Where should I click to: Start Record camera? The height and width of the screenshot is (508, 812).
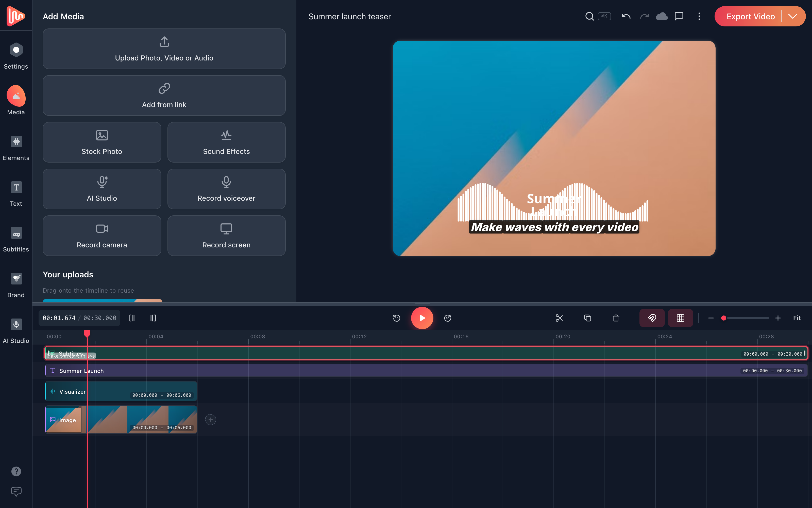(x=102, y=235)
